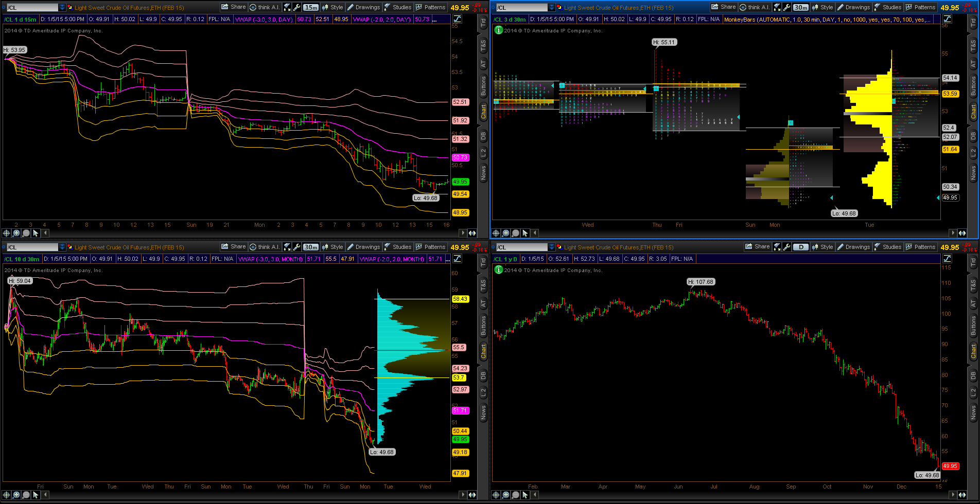Open Patterns in the 1 y D chart toolbar
This screenshot has width=980, height=504.
point(920,247)
